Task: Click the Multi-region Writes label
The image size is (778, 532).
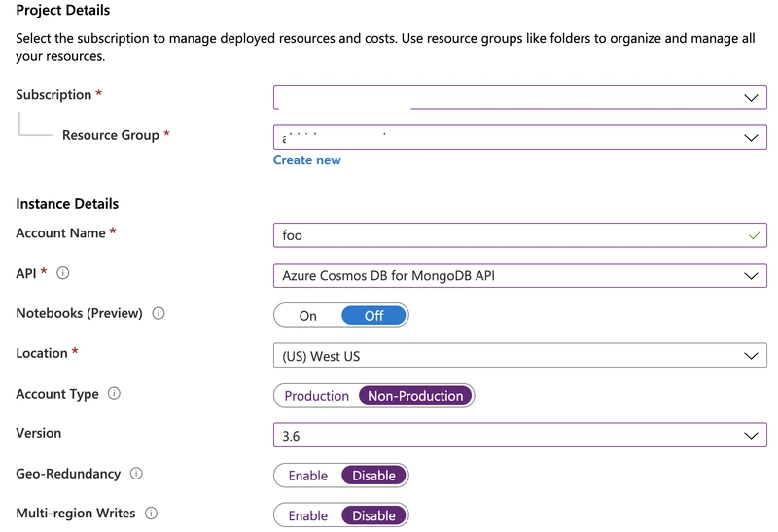Action: (x=76, y=514)
